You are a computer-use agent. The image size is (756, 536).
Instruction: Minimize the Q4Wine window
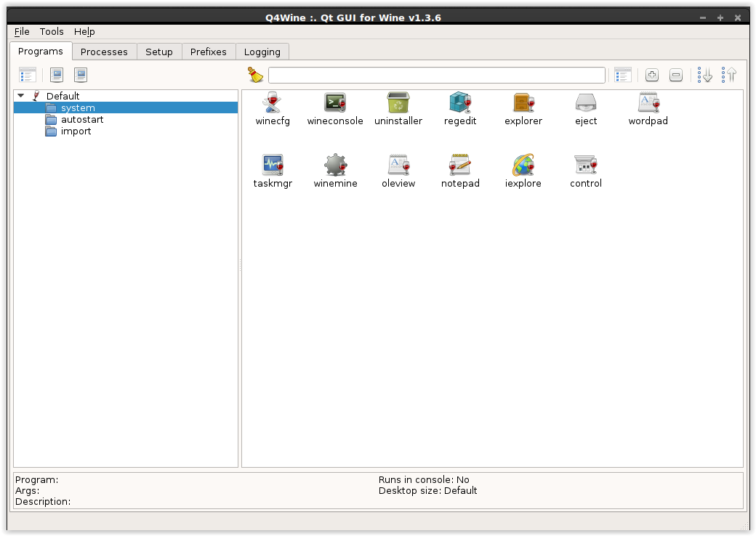click(x=703, y=18)
